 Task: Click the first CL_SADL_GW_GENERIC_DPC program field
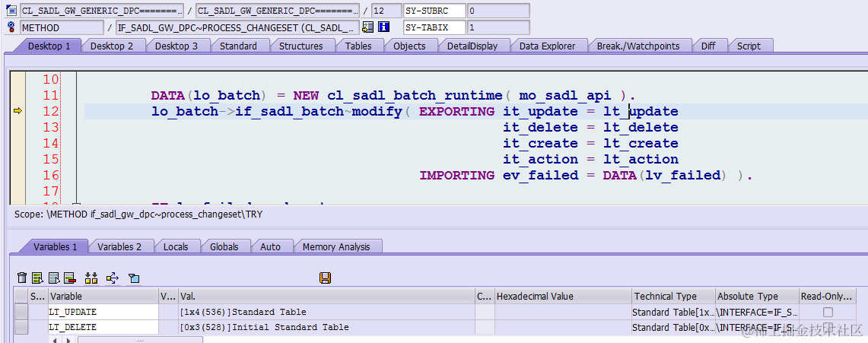pyautogui.click(x=102, y=11)
